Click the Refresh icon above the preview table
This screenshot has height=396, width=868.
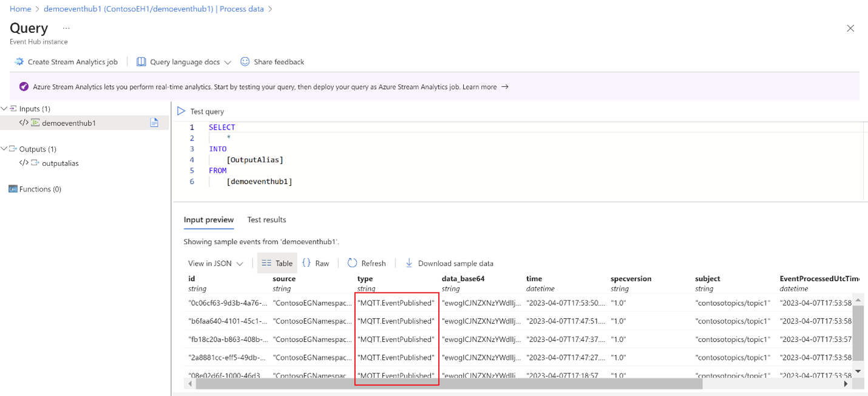coord(352,262)
